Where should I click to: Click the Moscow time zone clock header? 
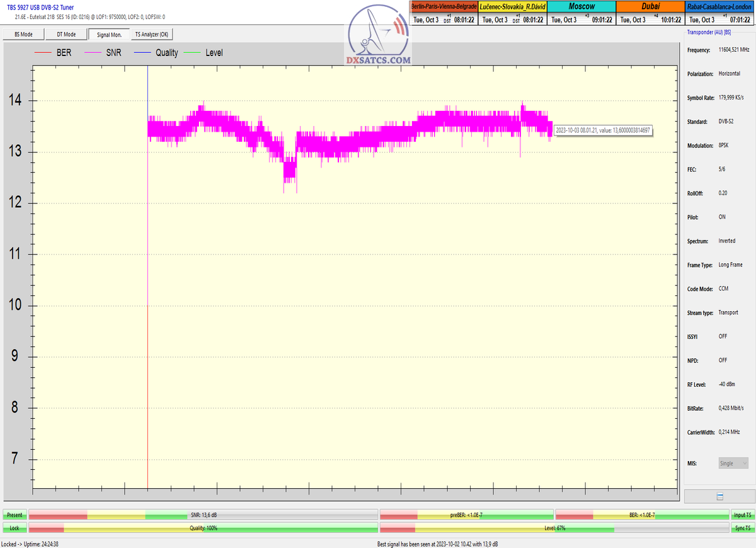click(x=581, y=6)
